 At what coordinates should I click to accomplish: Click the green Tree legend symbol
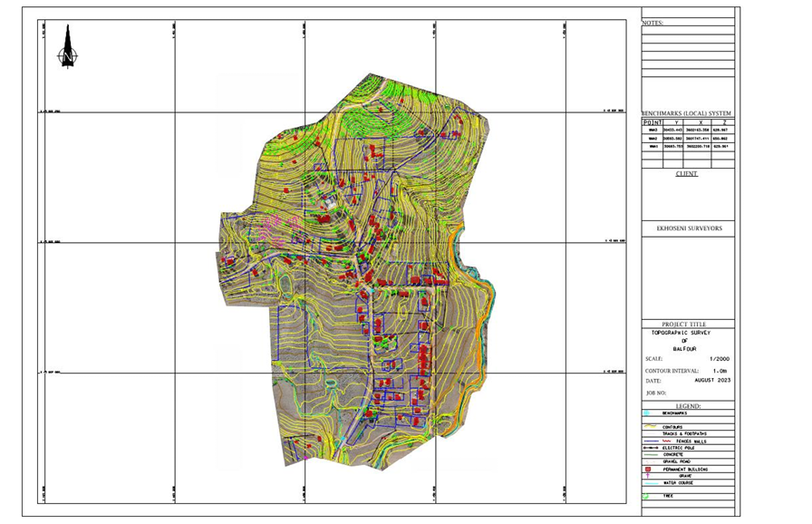pyautogui.click(x=647, y=496)
